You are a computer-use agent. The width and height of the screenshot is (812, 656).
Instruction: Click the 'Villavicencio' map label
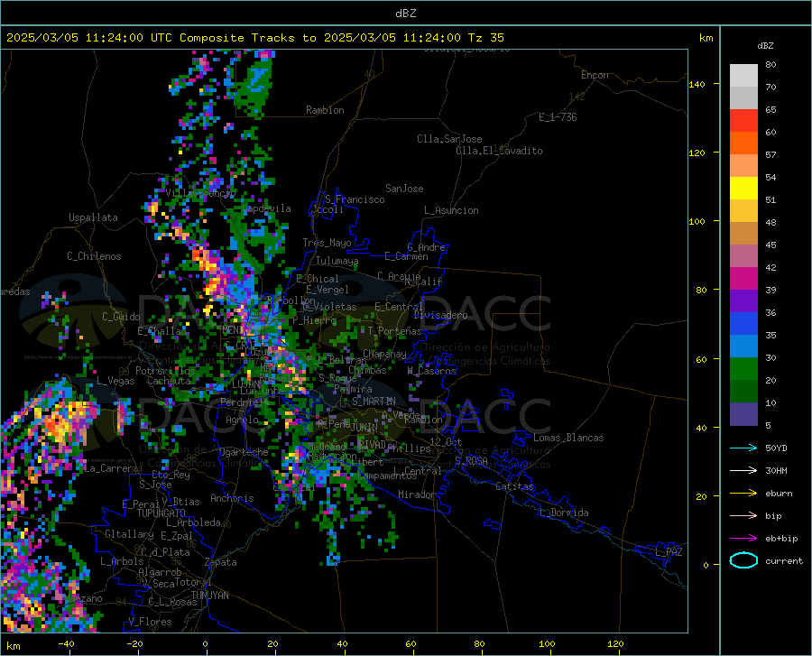pyautogui.click(x=200, y=193)
